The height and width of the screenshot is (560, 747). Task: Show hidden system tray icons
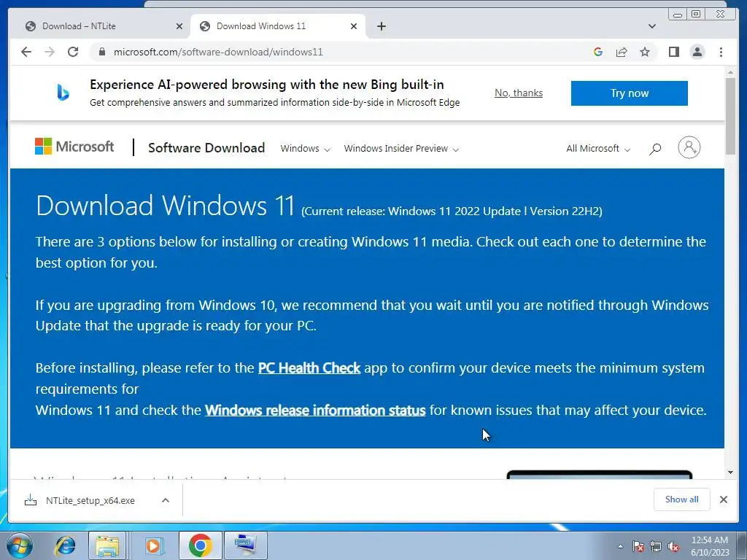click(x=620, y=546)
